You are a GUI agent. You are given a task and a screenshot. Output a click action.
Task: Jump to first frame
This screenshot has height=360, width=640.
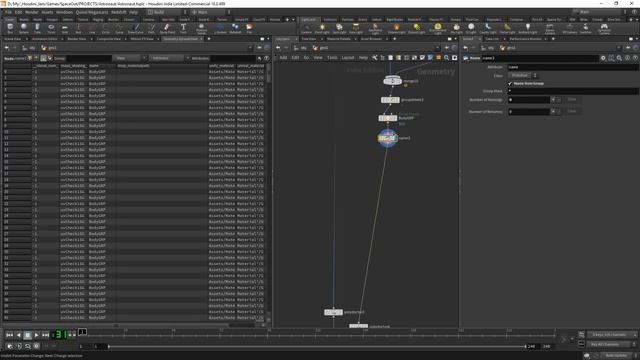tap(9, 335)
